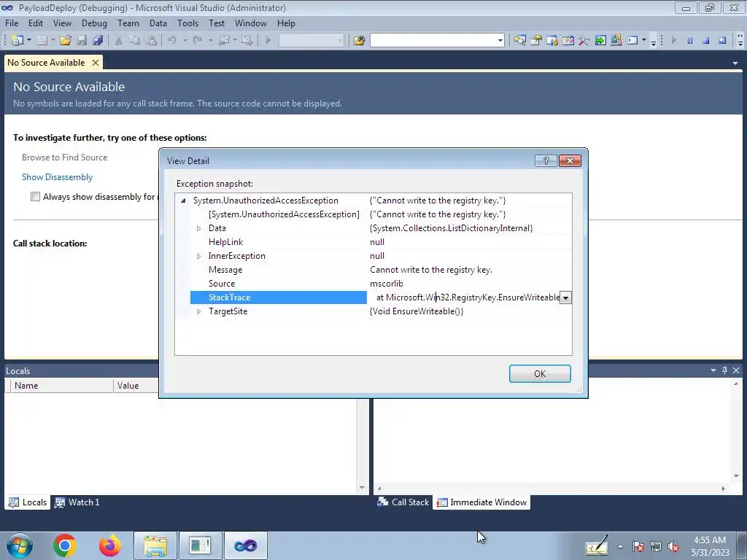Switch to the Call Stack tab
Image resolution: width=747 pixels, height=560 pixels.
(403, 502)
